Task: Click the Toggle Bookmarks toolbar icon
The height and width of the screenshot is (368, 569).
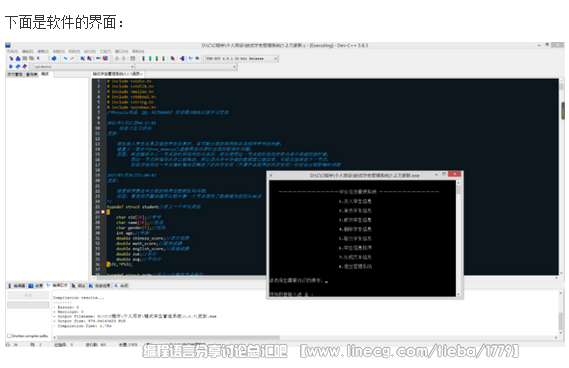Action: [18, 67]
